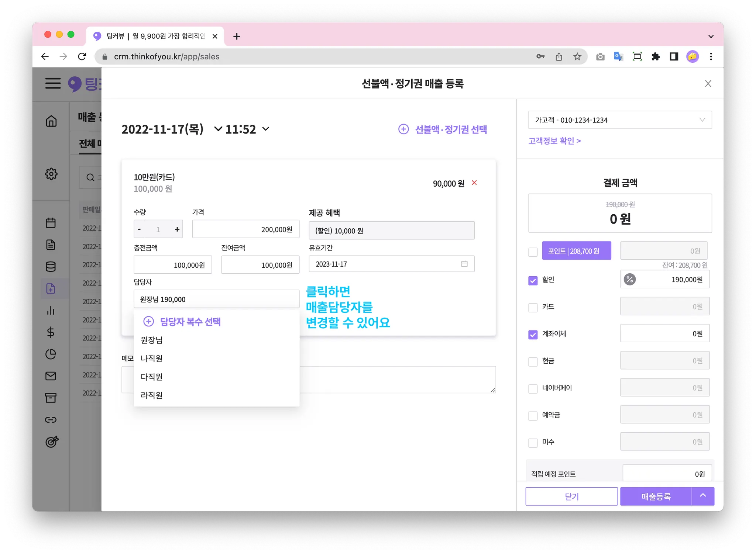The height and width of the screenshot is (554, 756).
Task: Click the home icon in the sidebar
Action: point(51,121)
